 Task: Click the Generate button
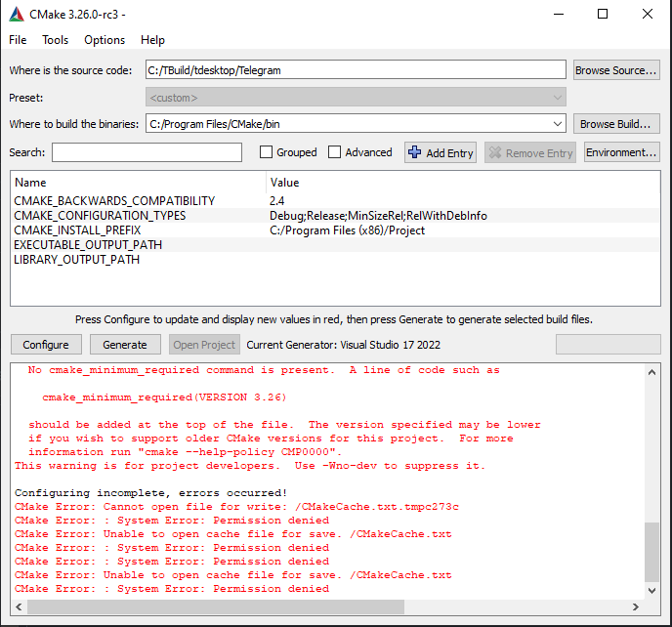125,345
